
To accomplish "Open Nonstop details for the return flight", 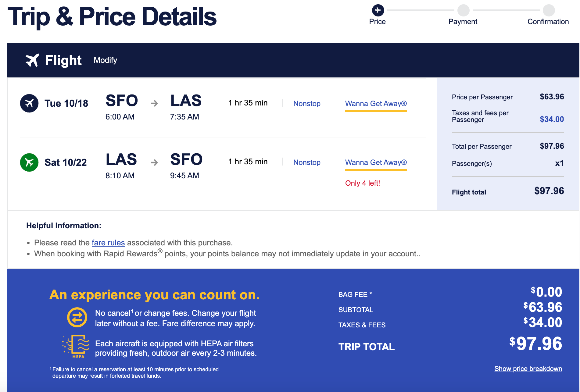I will point(307,162).
